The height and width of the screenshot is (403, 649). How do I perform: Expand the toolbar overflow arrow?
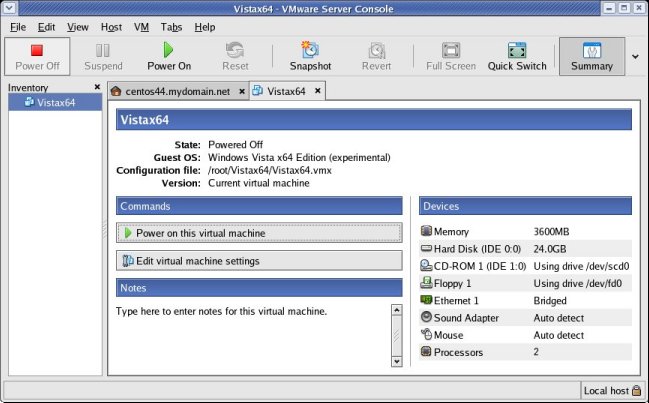coord(635,57)
